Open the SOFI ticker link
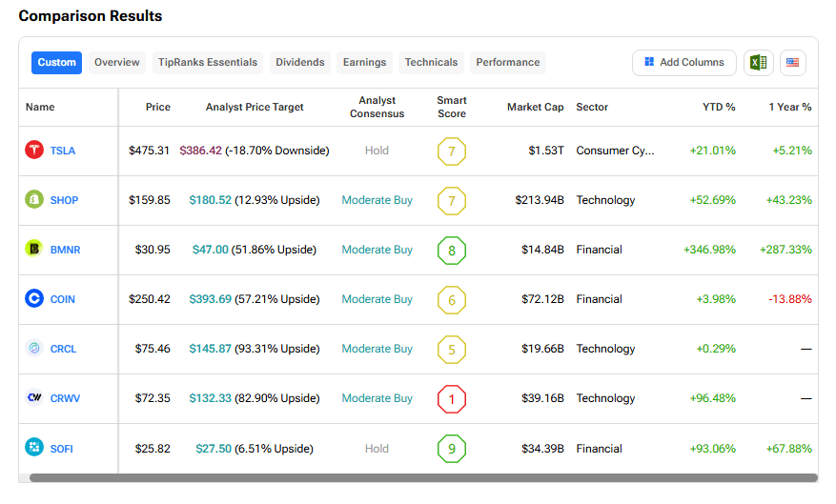 (x=61, y=449)
